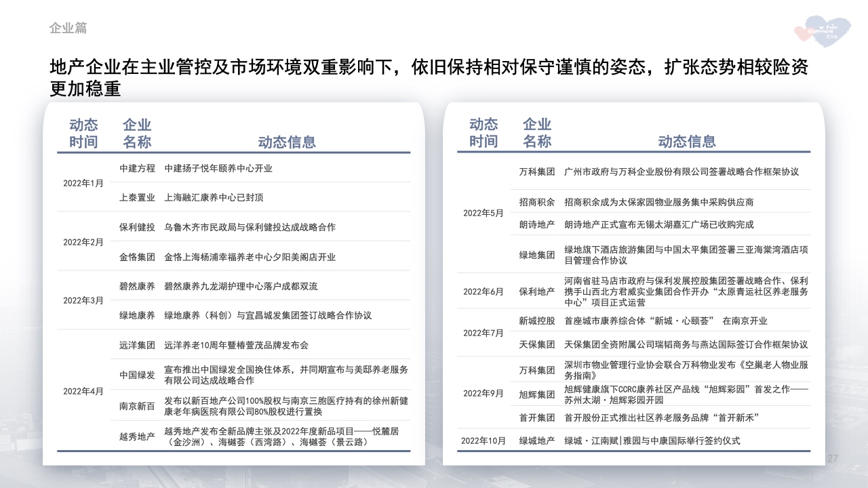Click the company name "朗诗地产"
The height and width of the screenshot is (488, 868).
[x=537, y=224]
